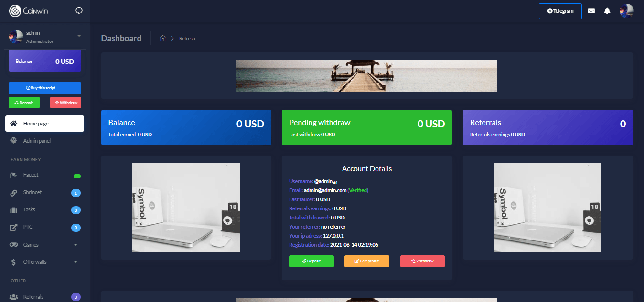Click the home icon in breadcrumb

pos(162,38)
